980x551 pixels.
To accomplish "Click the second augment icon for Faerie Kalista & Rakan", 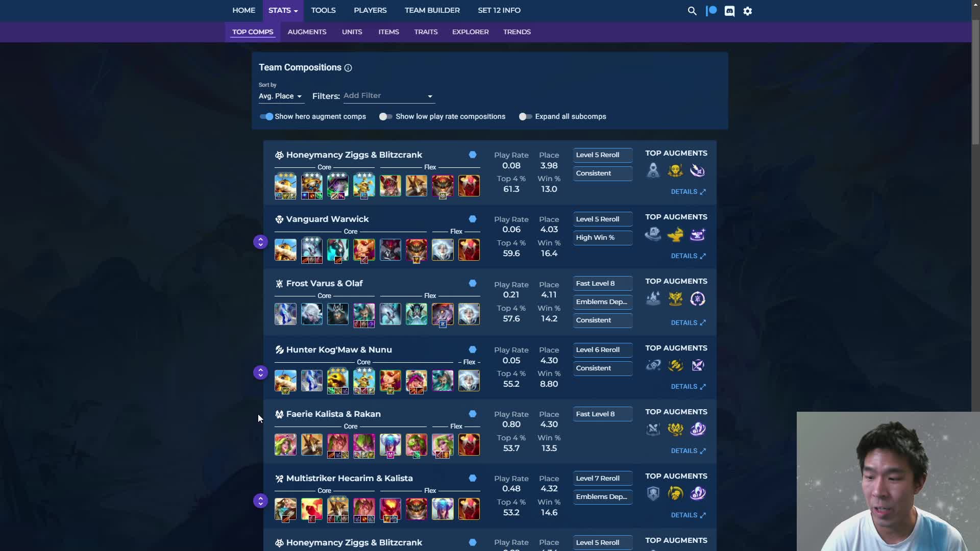I will pyautogui.click(x=675, y=429).
